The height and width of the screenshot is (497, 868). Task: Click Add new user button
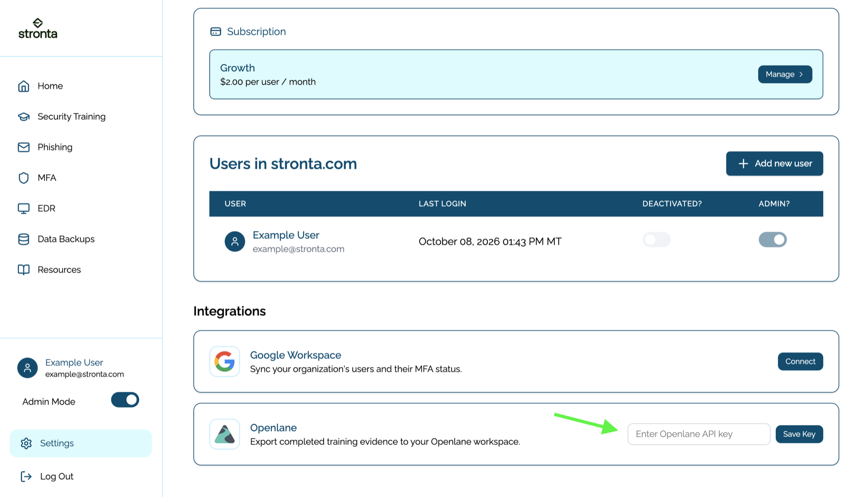(x=774, y=164)
